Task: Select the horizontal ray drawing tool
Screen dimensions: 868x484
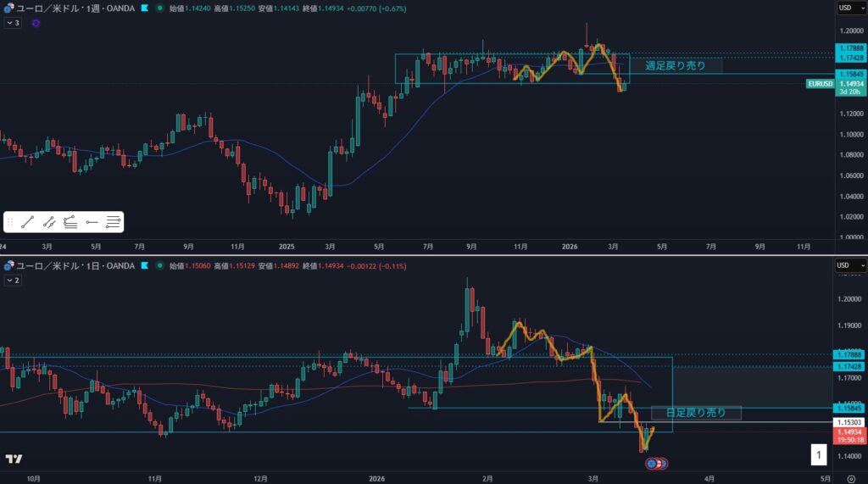Action: [x=92, y=222]
